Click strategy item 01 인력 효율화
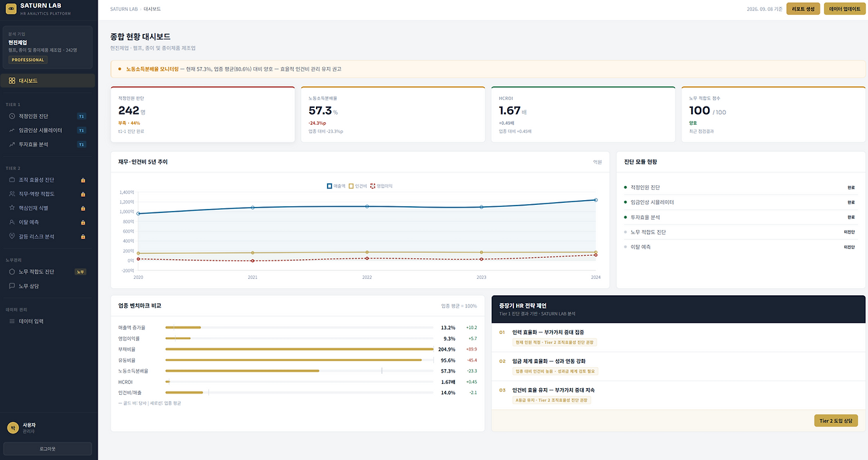The image size is (868, 460). pos(678,337)
